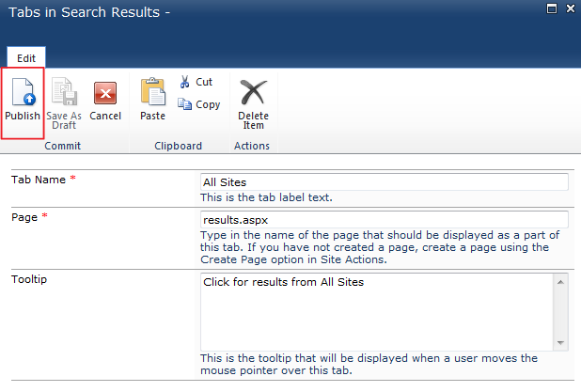Click the Delete Item icon

253,102
